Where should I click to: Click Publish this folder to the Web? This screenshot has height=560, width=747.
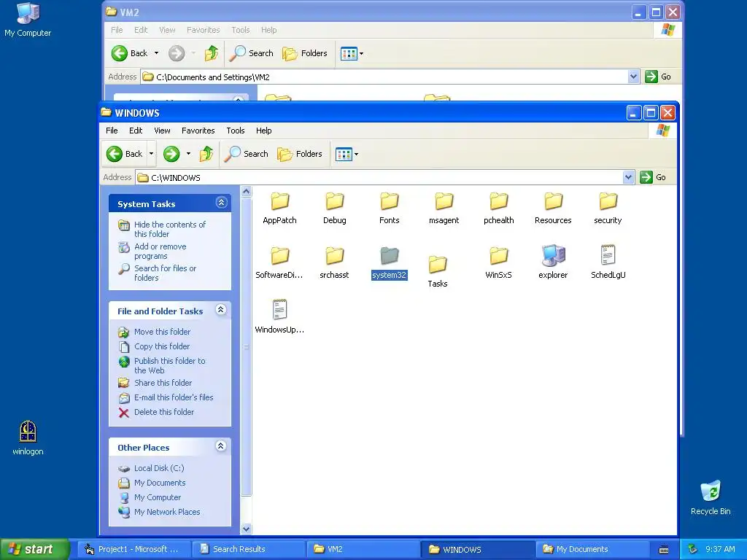coord(169,365)
